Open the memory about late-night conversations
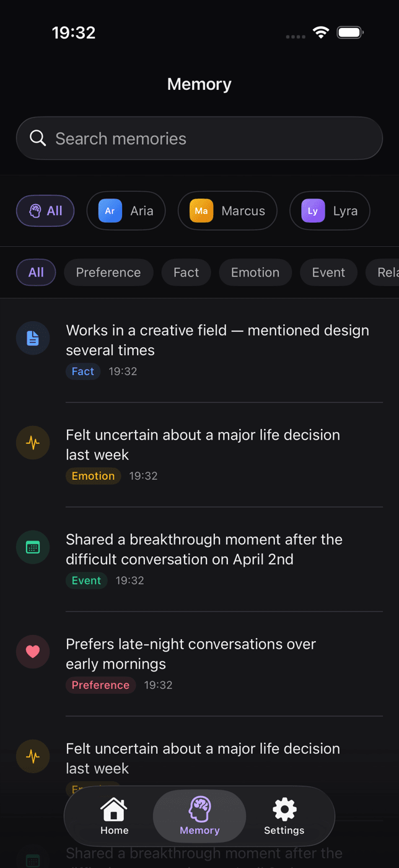 199,664
